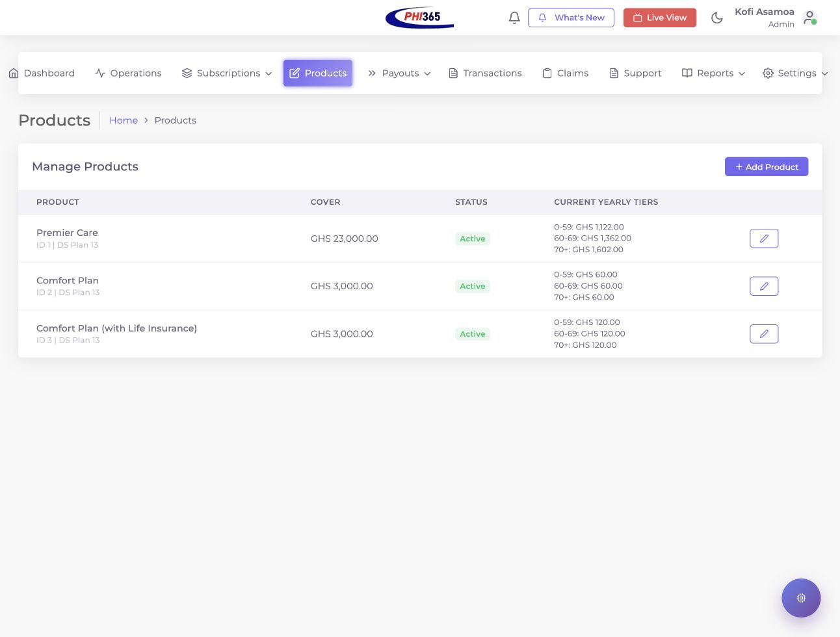Edit the Comfort Plan ID 2 product

tap(764, 286)
